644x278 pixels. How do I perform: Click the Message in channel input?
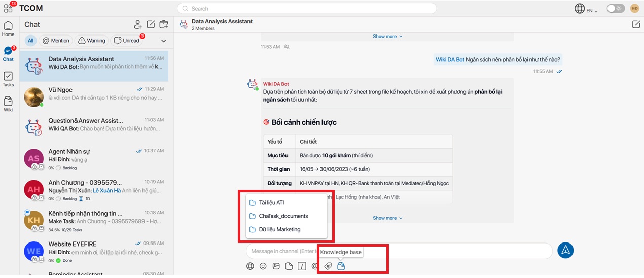tap(399, 251)
